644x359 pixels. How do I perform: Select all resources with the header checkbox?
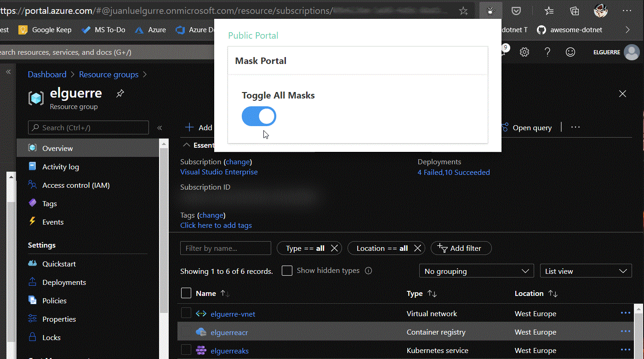point(186,293)
